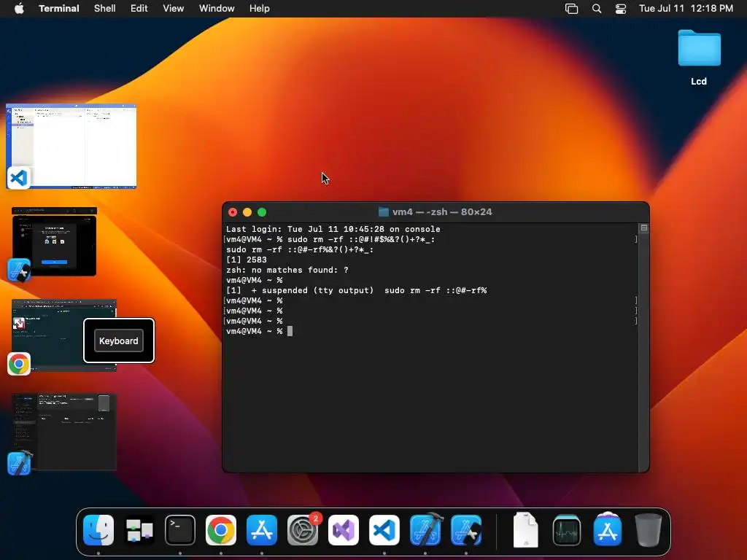This screenshot has height=560, width=747.
Task: Open the Shell menu
Action: 105,9
